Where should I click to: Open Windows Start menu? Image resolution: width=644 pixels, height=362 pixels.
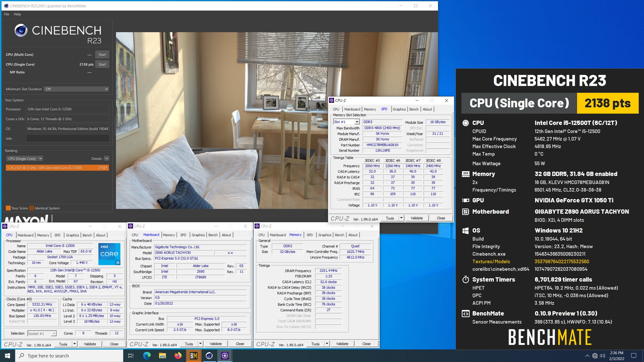[8, 356]
